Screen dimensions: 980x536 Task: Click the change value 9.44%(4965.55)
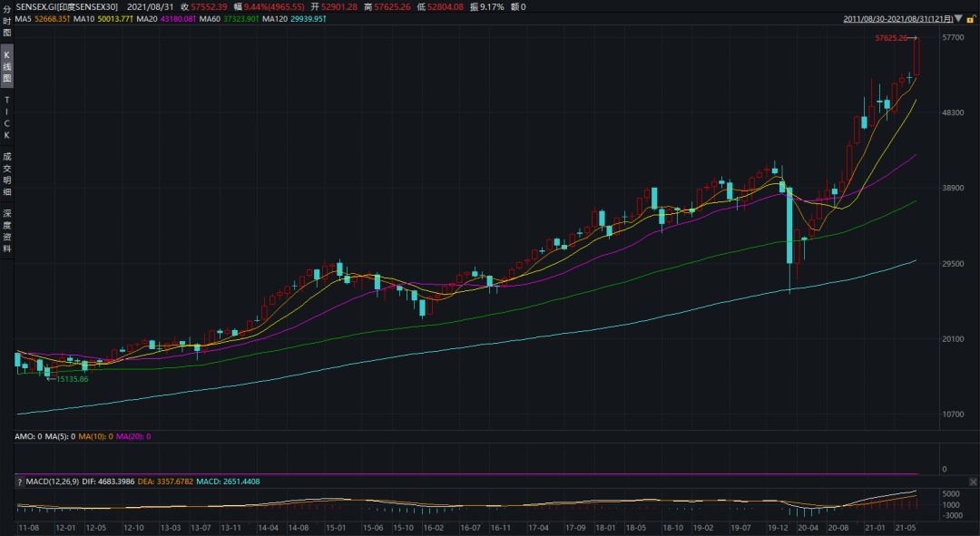click(274, 7)
